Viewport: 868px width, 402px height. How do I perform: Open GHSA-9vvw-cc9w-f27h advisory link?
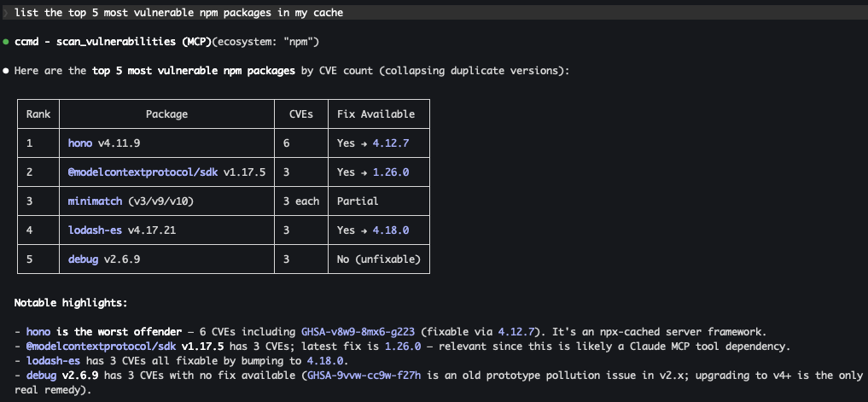[x=364, y=376]
